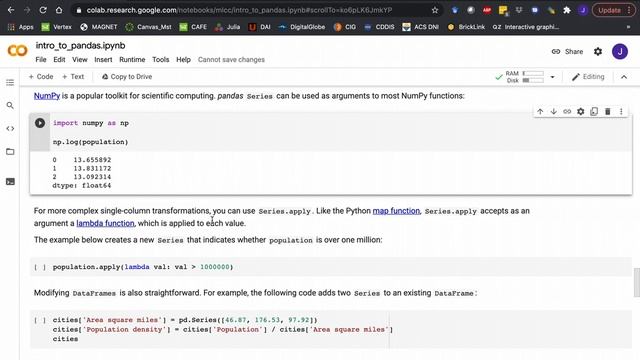Mirror cell in a tab

click(594, 111)
